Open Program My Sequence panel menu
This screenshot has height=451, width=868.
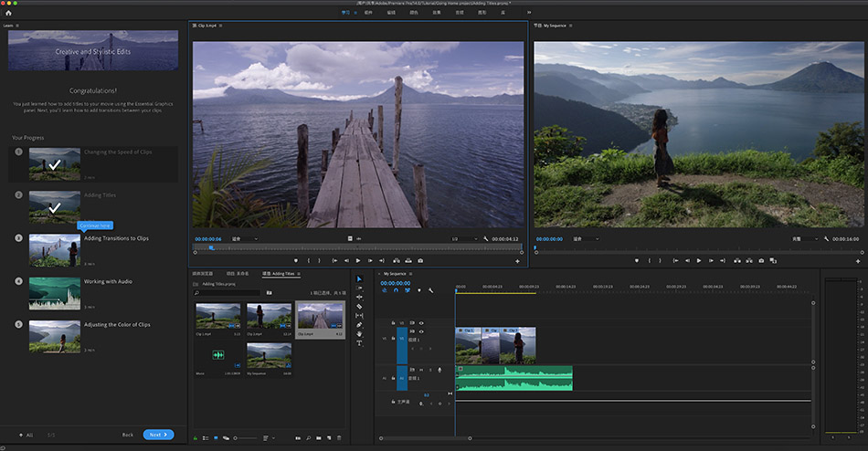(x=571, y=26)
